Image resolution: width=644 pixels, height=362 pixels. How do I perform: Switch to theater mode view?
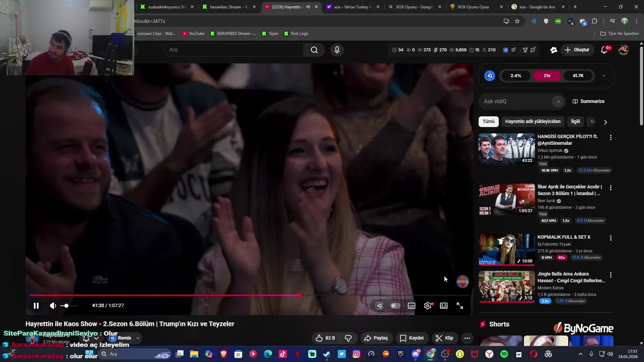pyautogui.click(x=444, y=306)
